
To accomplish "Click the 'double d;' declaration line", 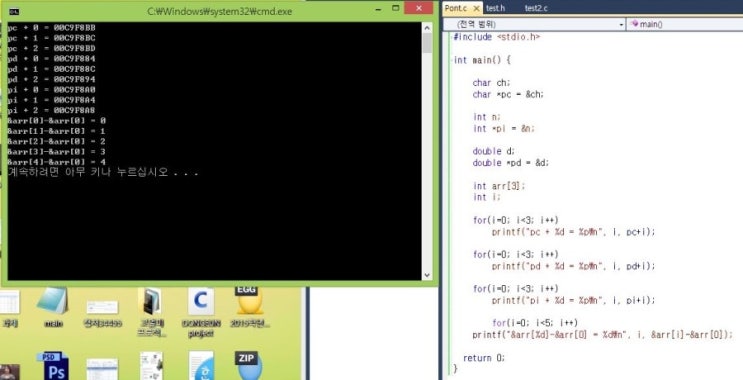I will [494, 151].
